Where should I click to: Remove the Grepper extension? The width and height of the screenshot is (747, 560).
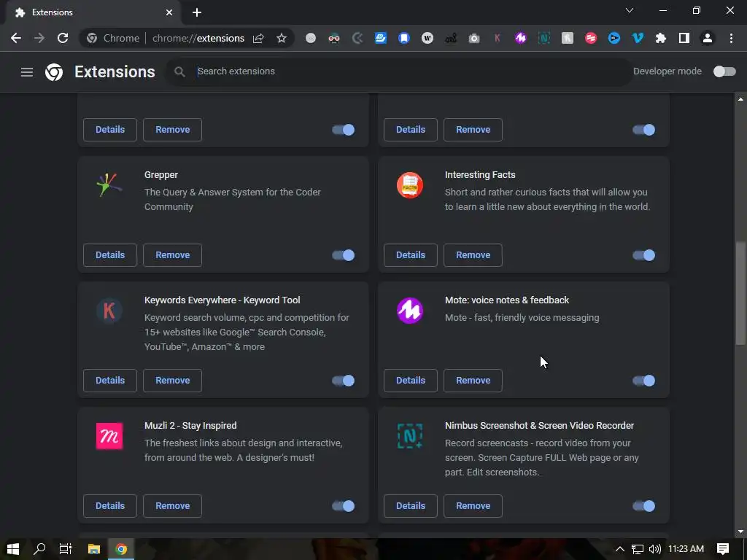pyautogui.click(x=172, y=255)
